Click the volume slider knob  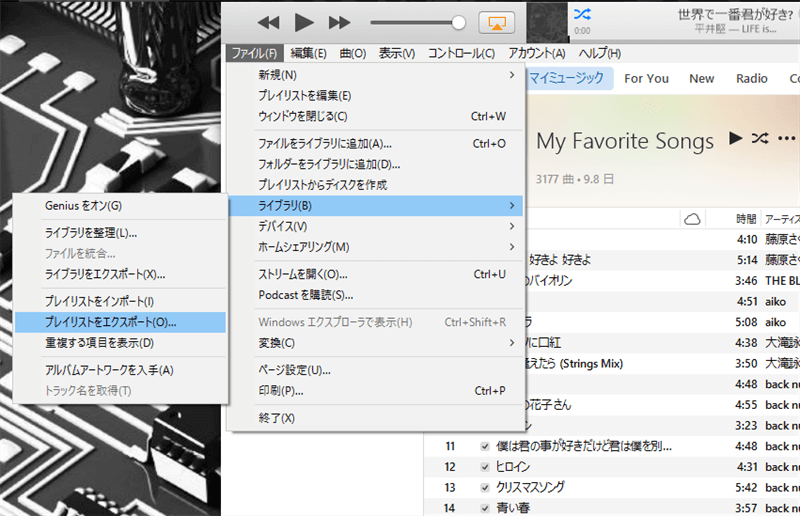459,22
